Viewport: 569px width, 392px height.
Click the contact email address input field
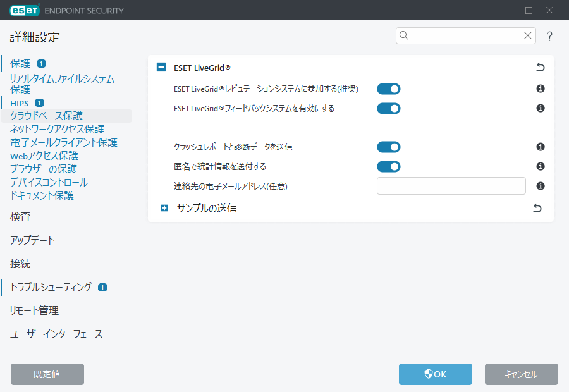451,185
